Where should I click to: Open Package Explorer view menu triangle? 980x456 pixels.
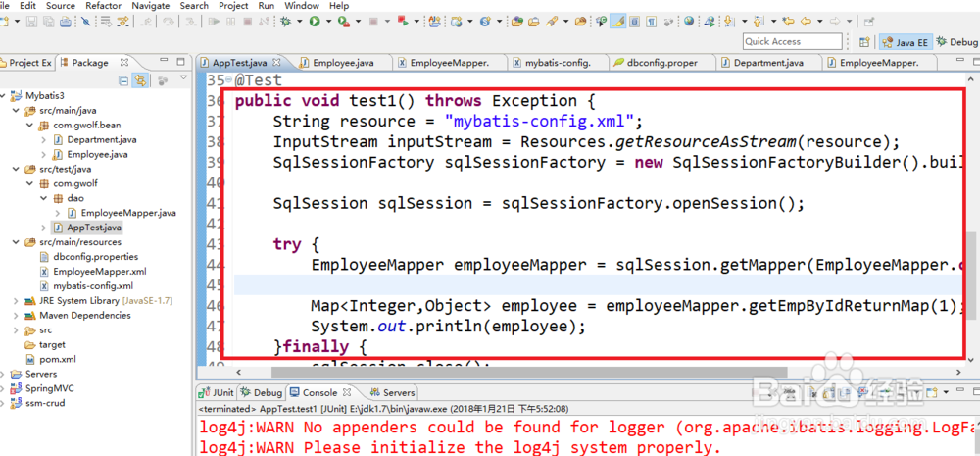point(183,78)
